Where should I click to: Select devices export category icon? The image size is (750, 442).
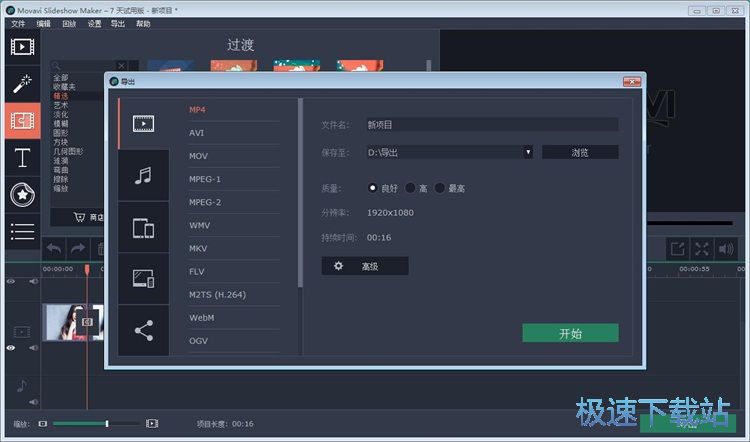point(143,228)
